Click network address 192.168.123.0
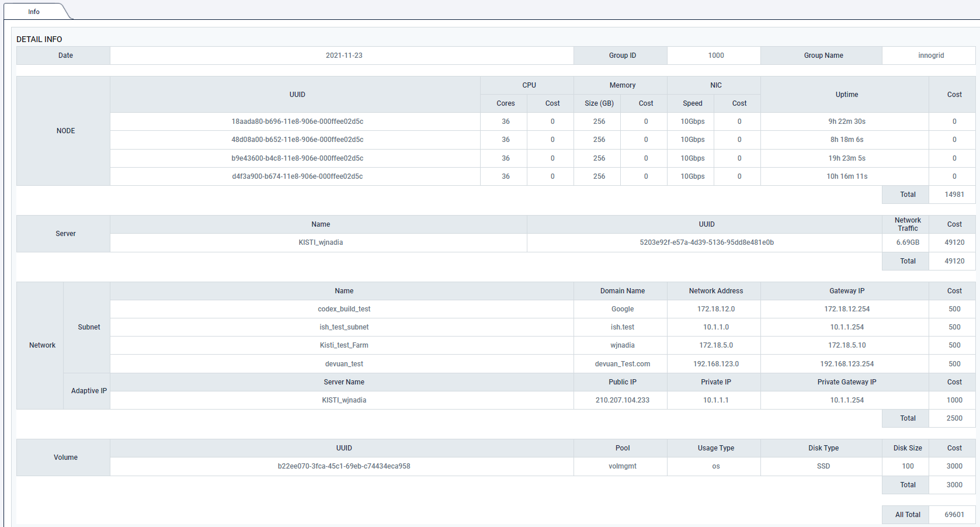 pyautogui.click(x=716, y=364)
